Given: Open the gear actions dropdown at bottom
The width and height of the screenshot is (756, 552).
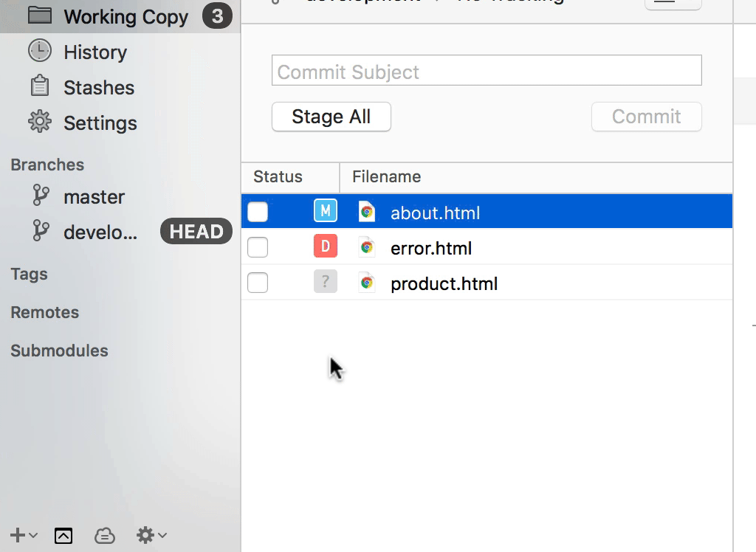Looking at the screenshot, I should (x=151, y=536).
